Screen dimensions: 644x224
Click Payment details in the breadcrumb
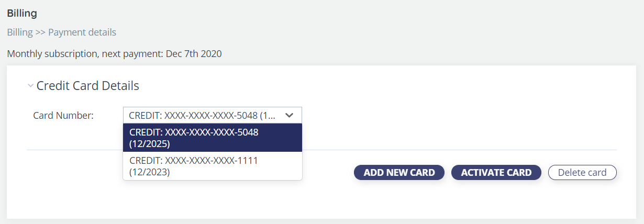tap(82, 32)
